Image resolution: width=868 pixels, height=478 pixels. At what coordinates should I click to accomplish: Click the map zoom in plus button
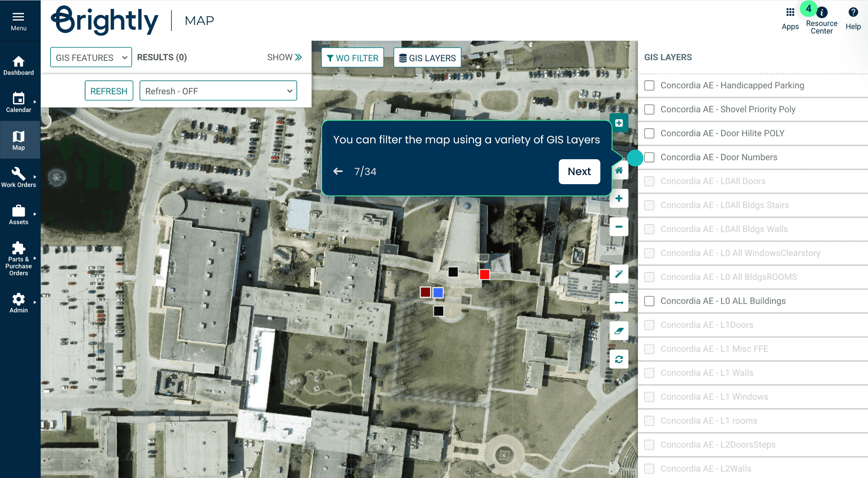(618, 199)
